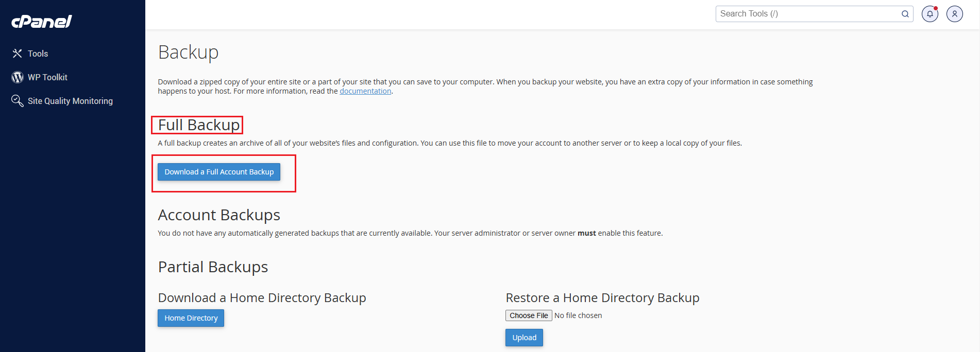Open the Tools menu item label

[x=38, y=54]
